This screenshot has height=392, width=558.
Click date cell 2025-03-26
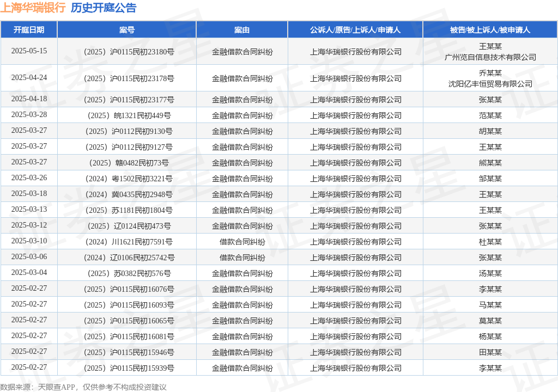pos(29,177)
